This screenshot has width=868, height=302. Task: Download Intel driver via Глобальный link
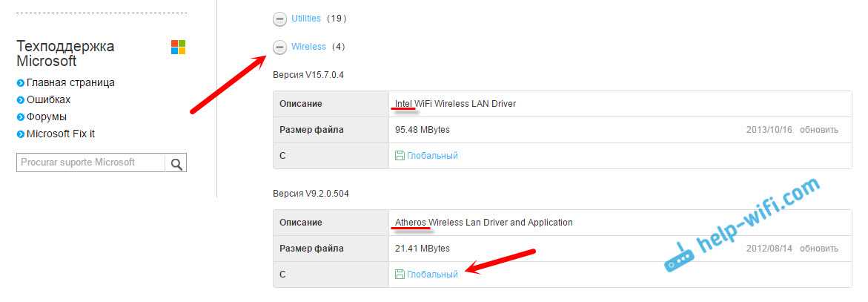[432, 156]
